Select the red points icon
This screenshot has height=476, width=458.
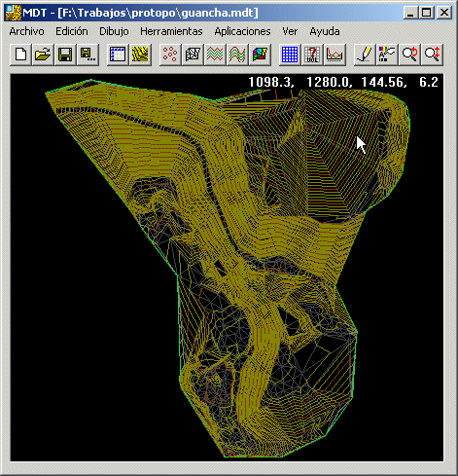[x=170, y=55]
